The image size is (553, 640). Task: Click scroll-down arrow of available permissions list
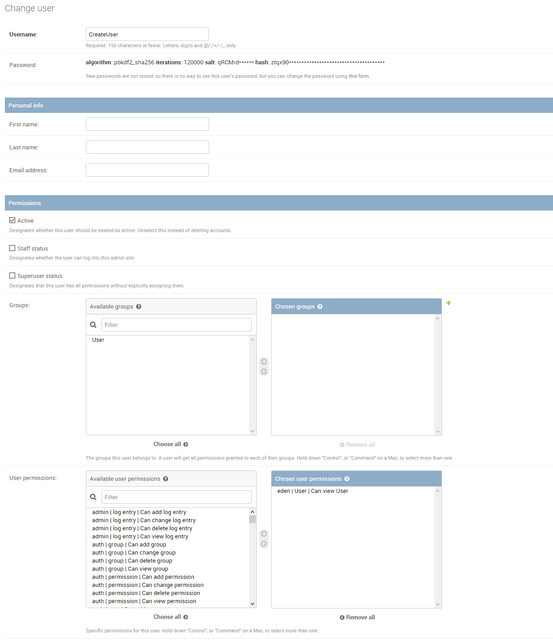click(253, 604)
